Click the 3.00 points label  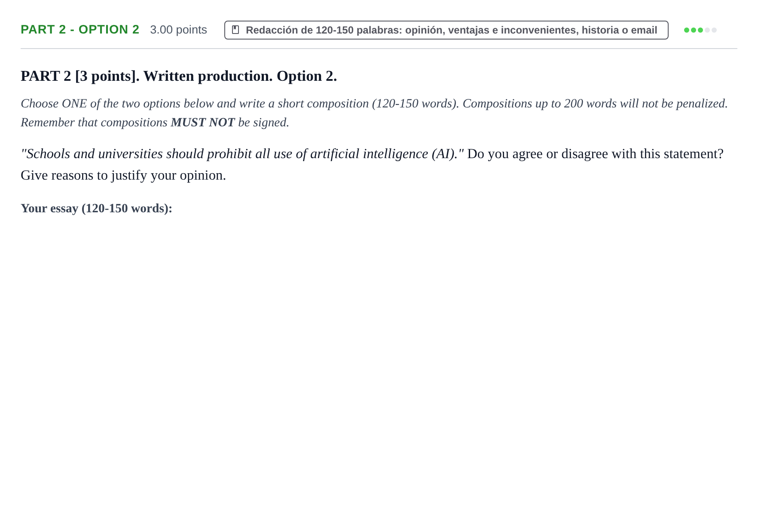click(x=178, y=30)
